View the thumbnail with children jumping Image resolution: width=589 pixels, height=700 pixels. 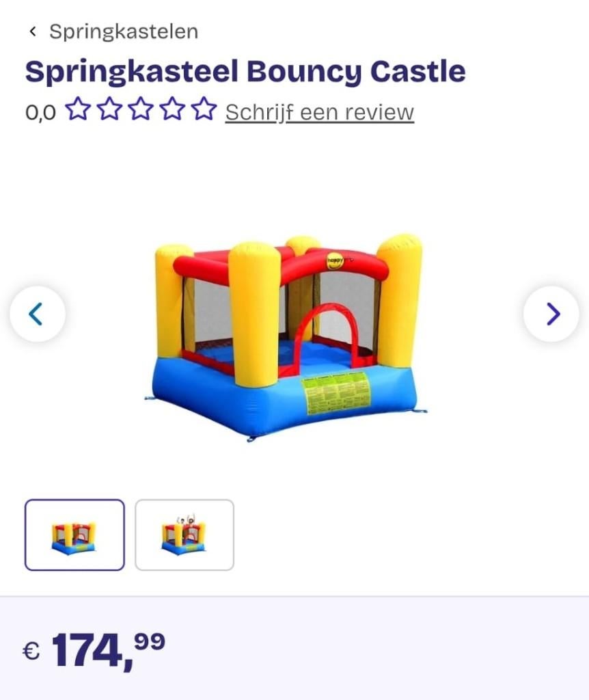pyautogui.click(x=184, y=535)
